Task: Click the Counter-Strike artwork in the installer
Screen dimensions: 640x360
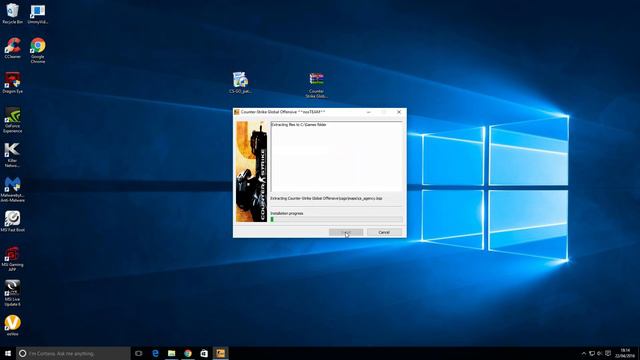Action: [251, 171]
